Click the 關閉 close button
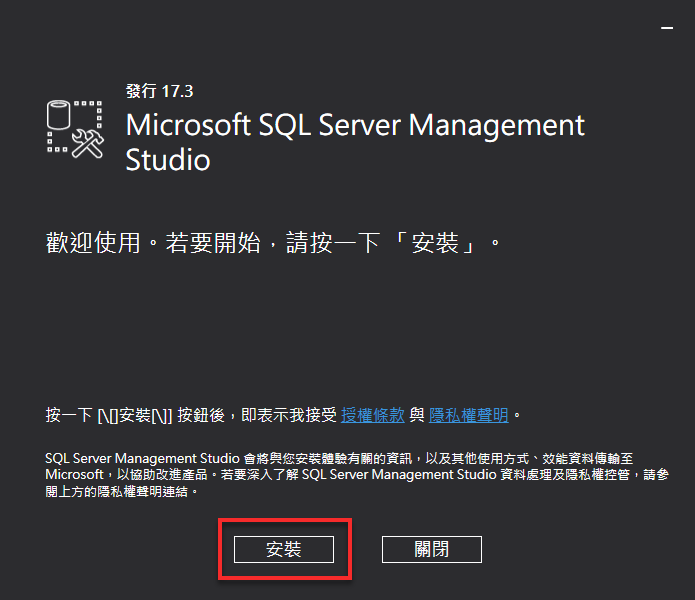The width and height of the screenshot is (695, 600). point(432,549)
